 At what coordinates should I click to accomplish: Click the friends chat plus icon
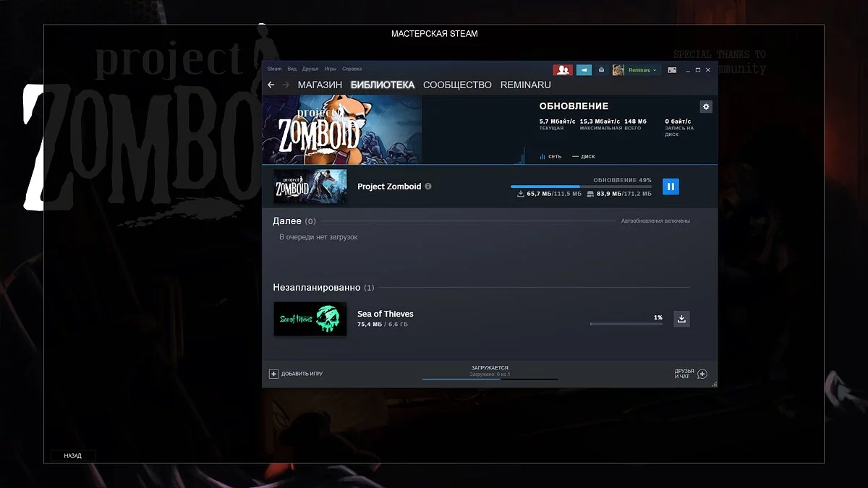(x=702, y=374)
